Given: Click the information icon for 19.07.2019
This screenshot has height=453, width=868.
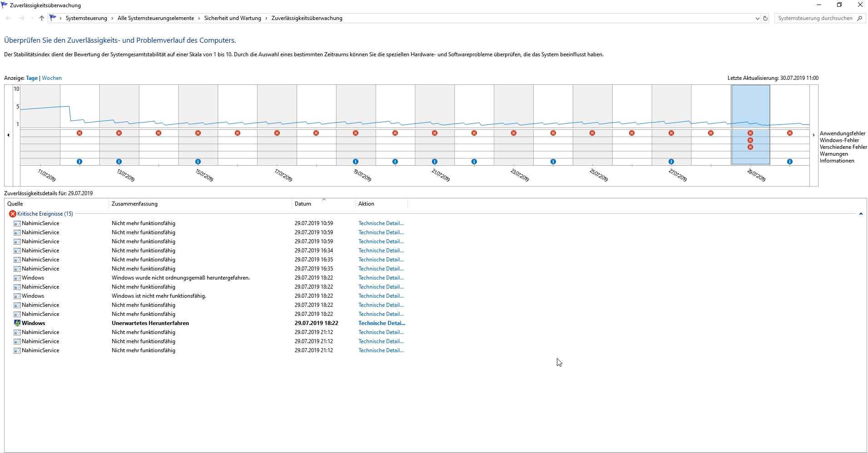Looking at the screenshot, I should 356,162.
